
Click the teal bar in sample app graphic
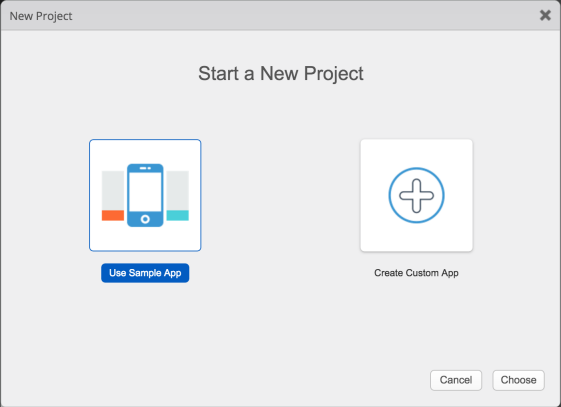point(177,215)
